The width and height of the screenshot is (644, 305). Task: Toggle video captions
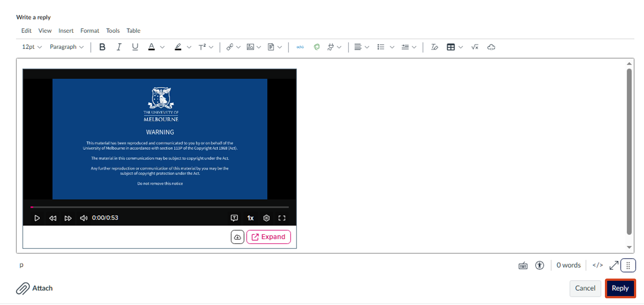tap(234, 218)
